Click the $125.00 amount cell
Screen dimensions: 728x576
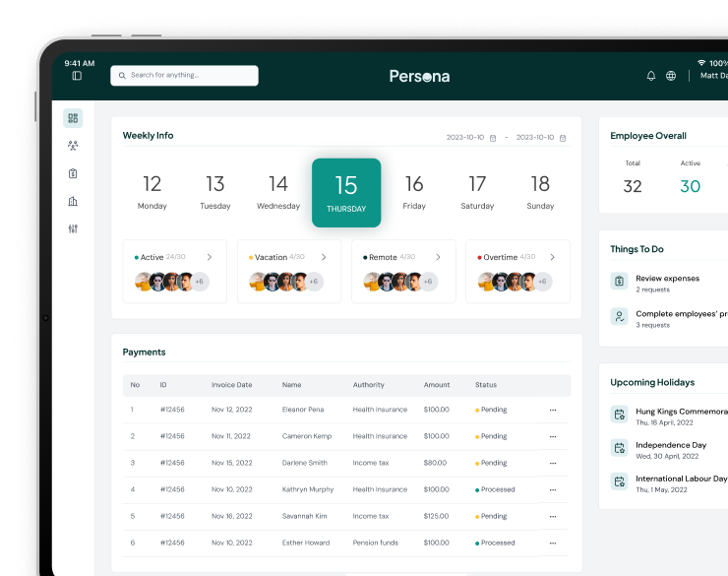(x=436, y=516)
